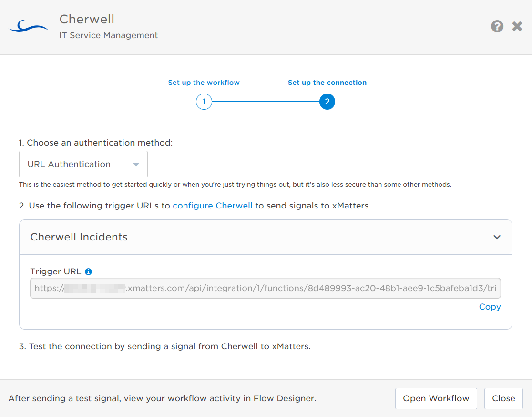This screenshot has width=532, height=417.
Task: Dismiss the dialog with the X icon
Action: tap(517, 26)
